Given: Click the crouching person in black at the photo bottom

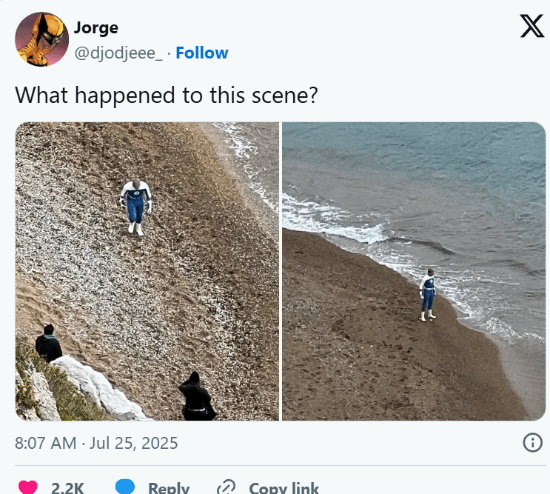Looking at the screenshot, I should (197, 396).
